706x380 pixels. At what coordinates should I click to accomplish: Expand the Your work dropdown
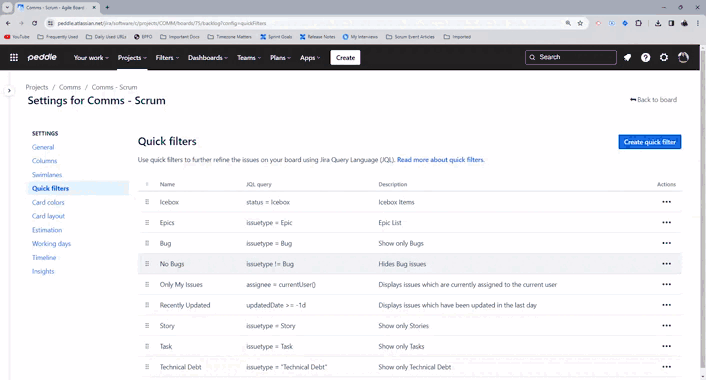tap(91, 58)
